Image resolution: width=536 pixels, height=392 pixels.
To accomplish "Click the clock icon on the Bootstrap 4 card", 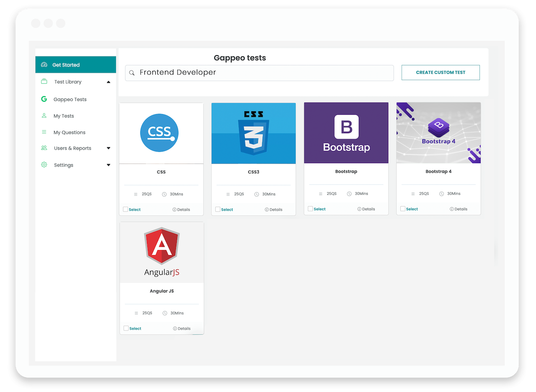I will (442, 194).
